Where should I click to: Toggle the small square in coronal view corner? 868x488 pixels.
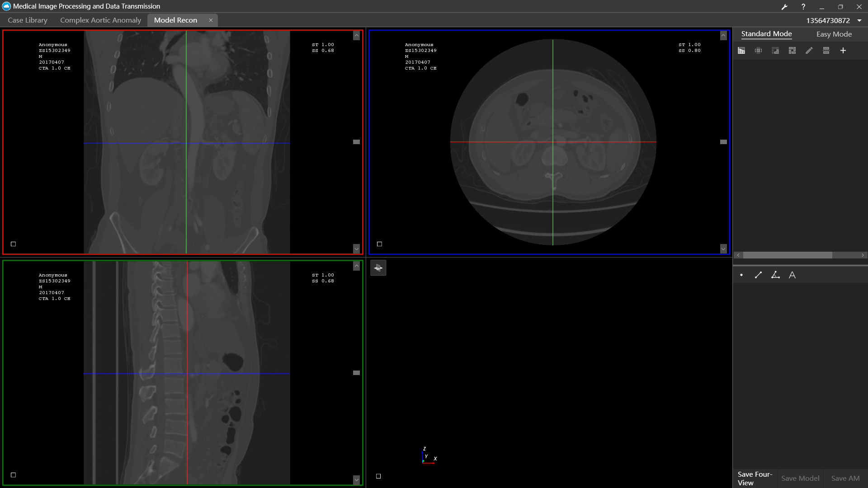[14, 244]
